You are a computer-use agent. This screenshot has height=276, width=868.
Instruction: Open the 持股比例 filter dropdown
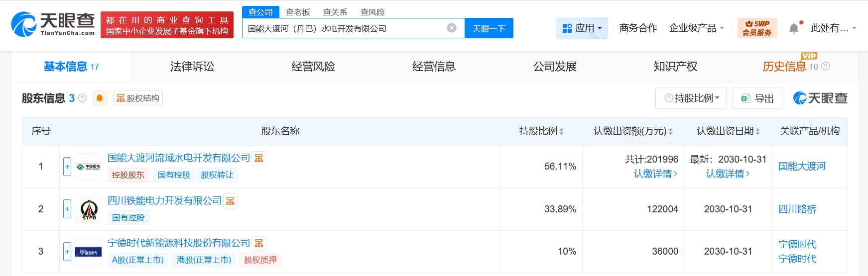tap(691, 98)
